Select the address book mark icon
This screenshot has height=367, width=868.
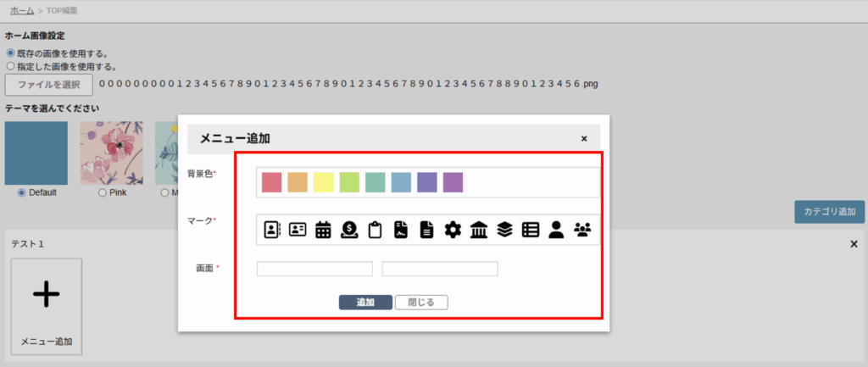coord(272,229)
